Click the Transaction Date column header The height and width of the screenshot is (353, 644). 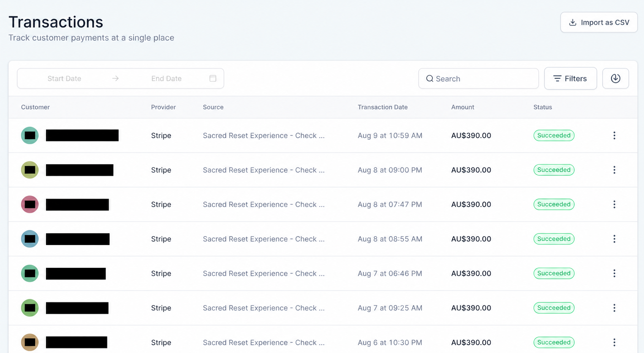(383, 107)
